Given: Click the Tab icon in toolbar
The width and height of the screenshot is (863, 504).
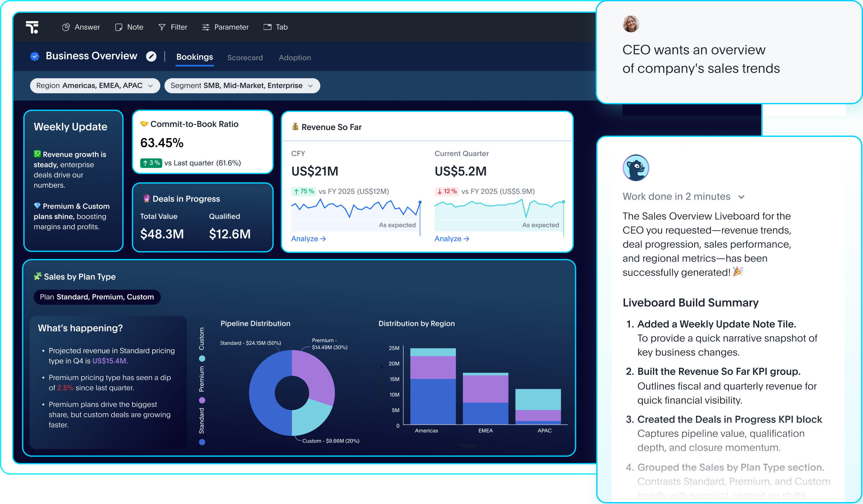Looking at the screenshot, I should [267, 27].
